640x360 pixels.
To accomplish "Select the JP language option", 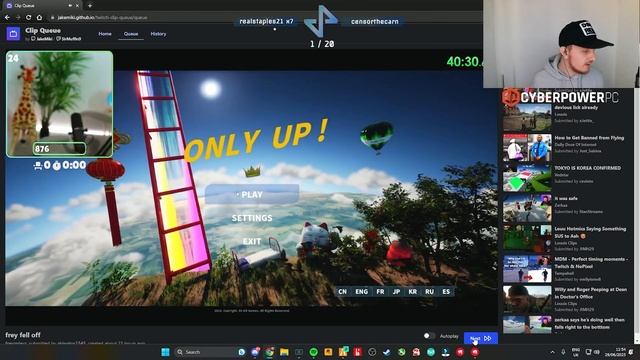I will click(x=396, y=291).
